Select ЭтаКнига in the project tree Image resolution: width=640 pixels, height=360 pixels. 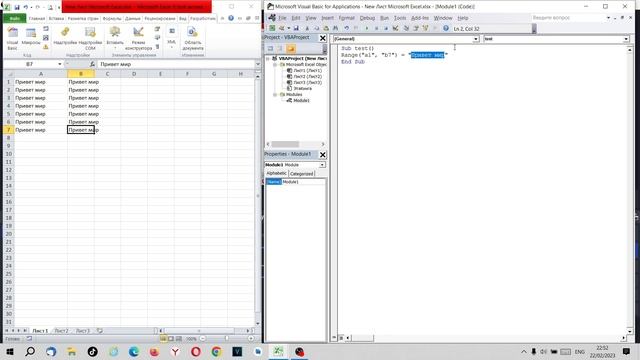[x=302, y=88]
